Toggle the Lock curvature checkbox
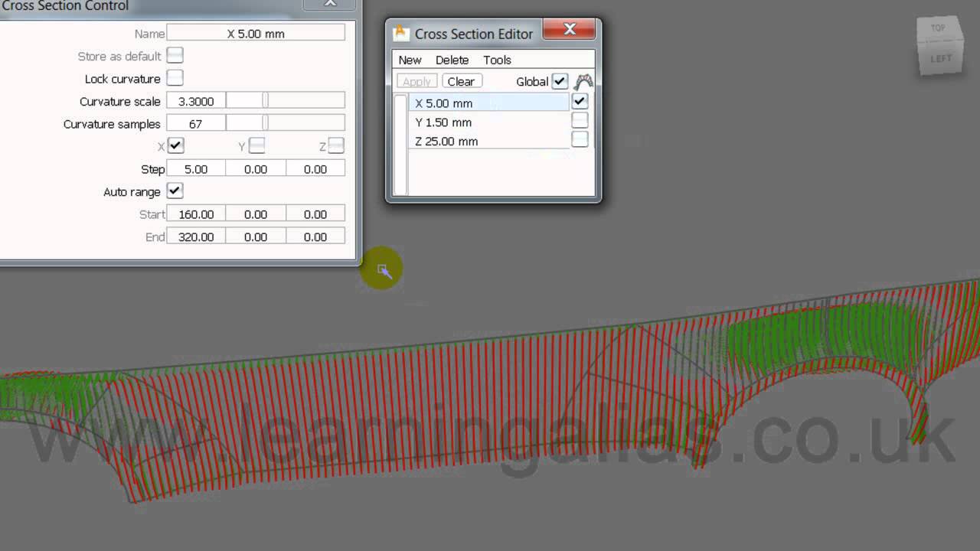The height and width of the screenshot is (551, 980). (x=175, y=78)
